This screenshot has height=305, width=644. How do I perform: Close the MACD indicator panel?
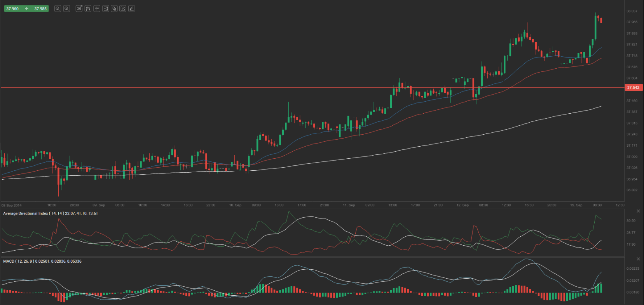coord(638,259)
